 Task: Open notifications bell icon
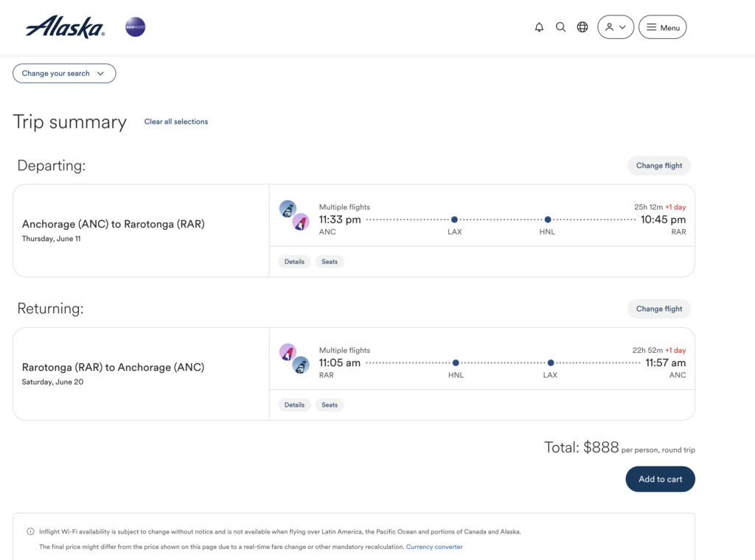539,27
